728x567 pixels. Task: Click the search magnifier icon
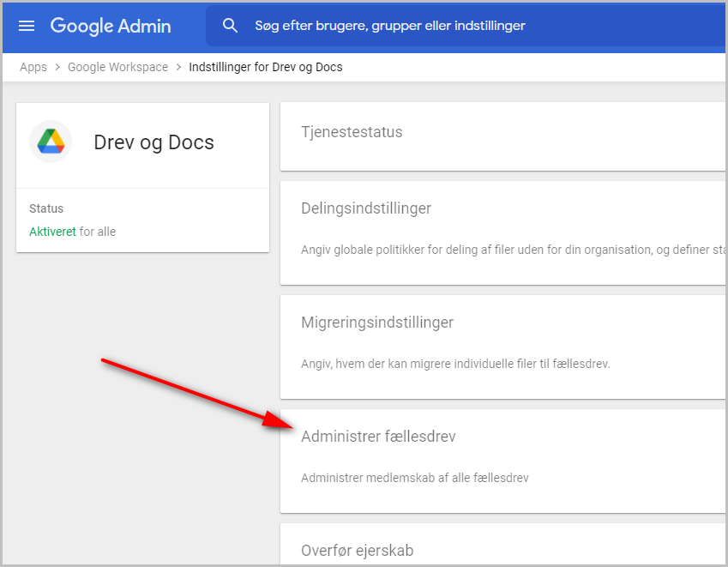click(x=230, y=26)
